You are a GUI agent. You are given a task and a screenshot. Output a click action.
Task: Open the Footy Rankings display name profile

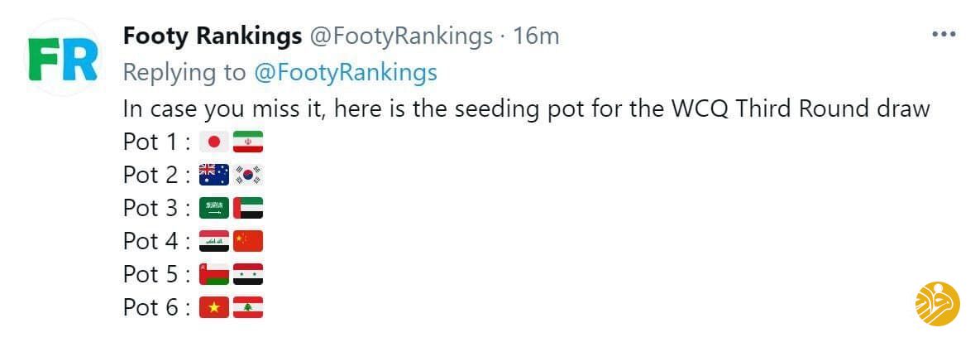[212, 36]
